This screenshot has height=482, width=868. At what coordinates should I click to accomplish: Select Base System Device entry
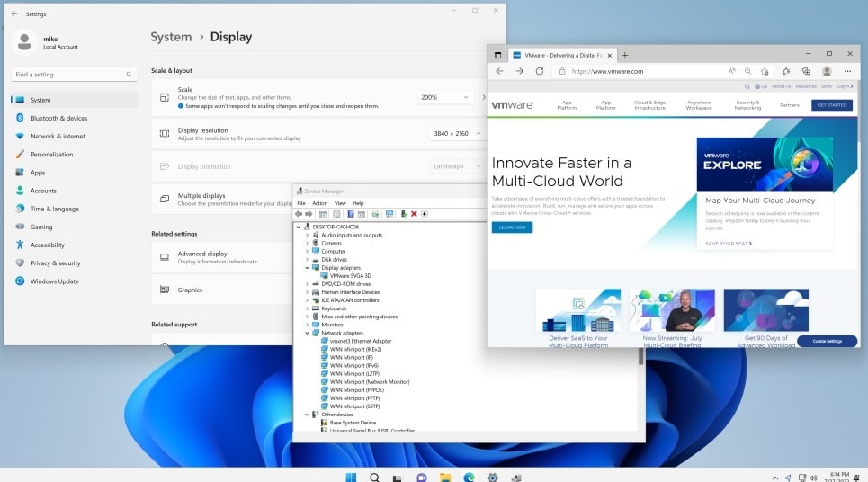(x=353, y=423)
